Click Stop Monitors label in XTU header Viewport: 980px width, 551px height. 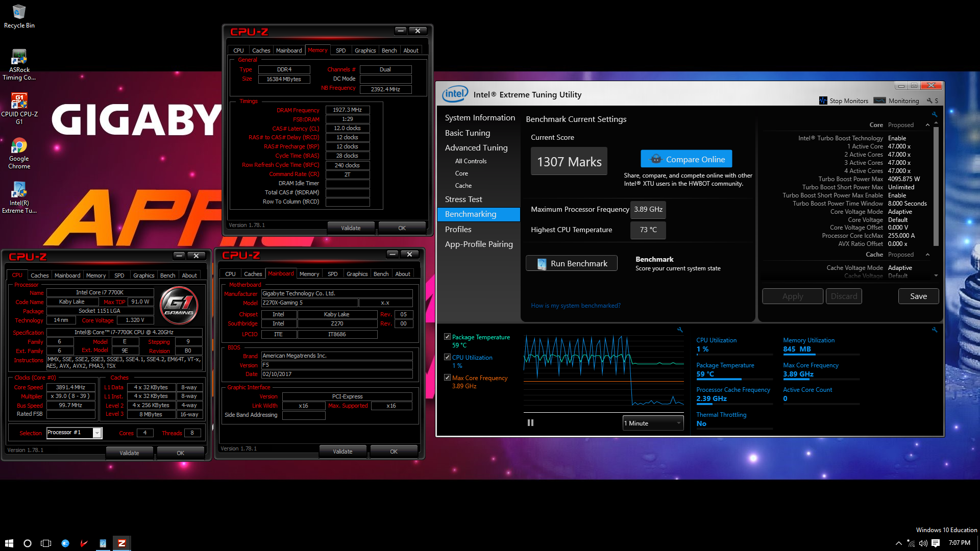(848, 101)
